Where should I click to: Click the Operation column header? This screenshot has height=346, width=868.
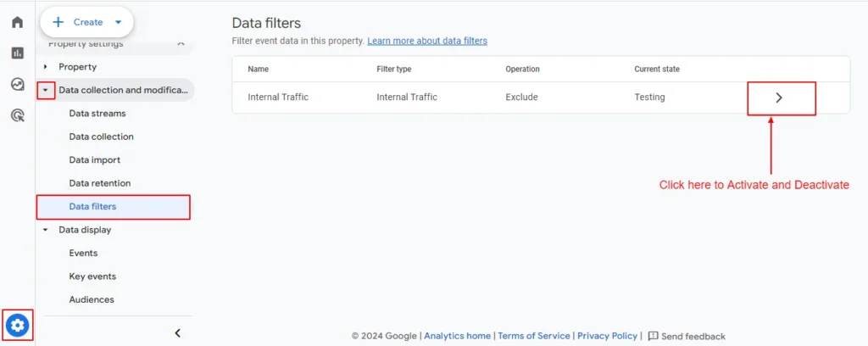522,70
